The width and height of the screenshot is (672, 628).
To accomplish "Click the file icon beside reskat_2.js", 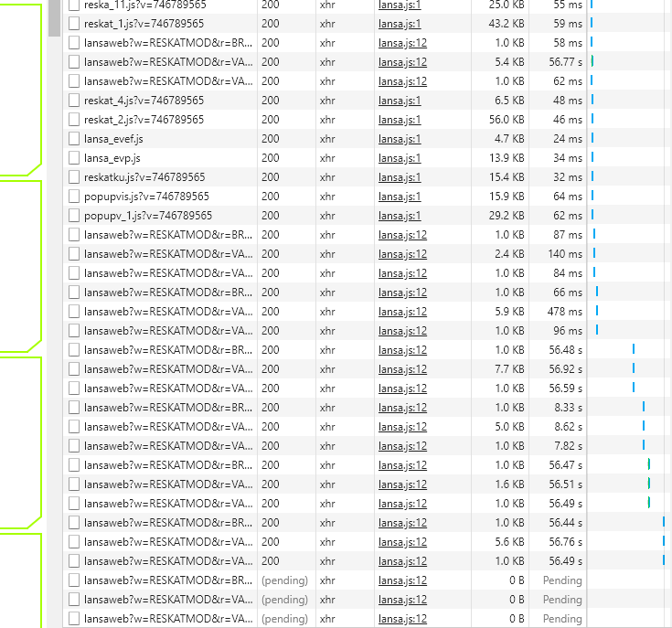I will click(x=74, y=120).
